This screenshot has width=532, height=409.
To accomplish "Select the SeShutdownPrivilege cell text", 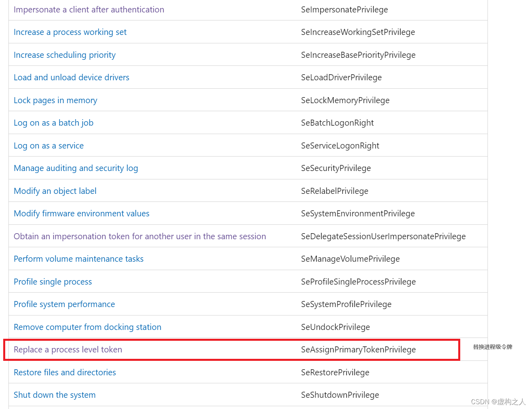I will pos(340,395).
